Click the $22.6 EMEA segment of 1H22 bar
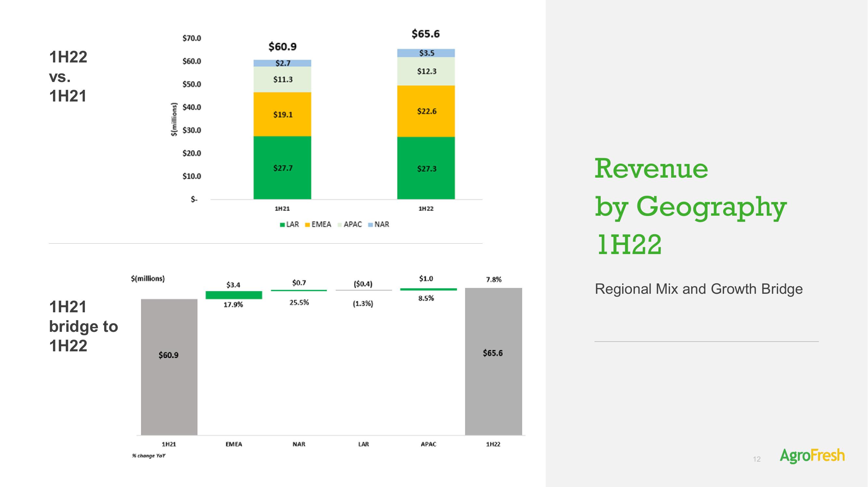 pos(426,111)
